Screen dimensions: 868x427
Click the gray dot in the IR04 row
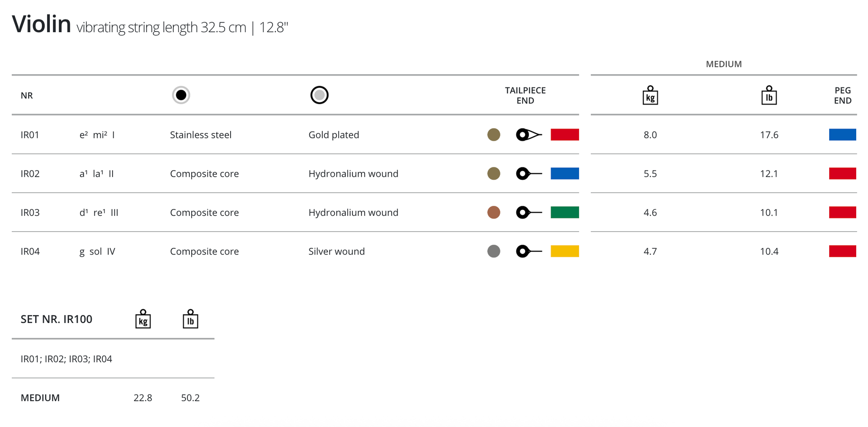click(x=494, y=251)
